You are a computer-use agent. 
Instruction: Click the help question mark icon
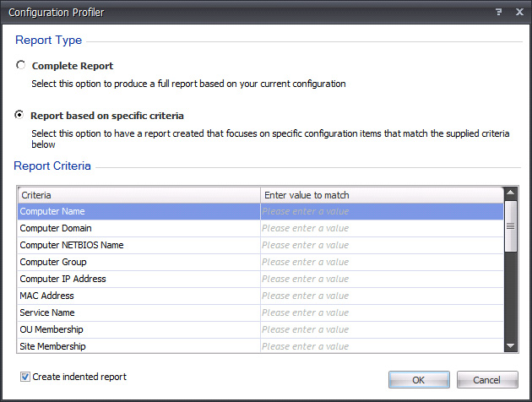[x=498, y=13]
